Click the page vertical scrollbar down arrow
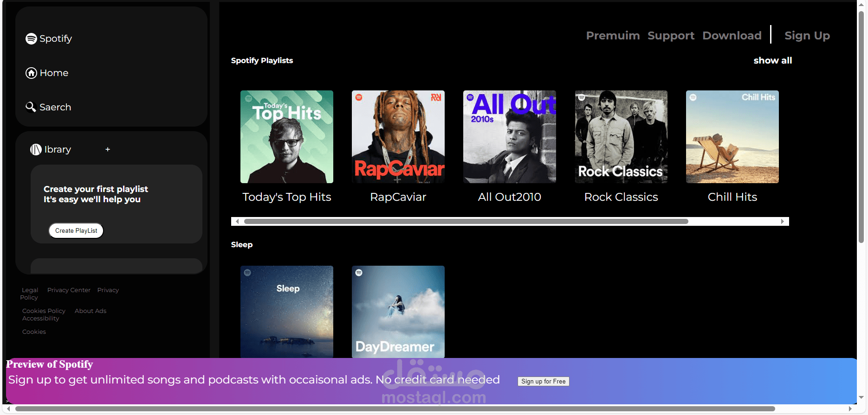Image resolution: width=868 pixels, height=415 pixels. [x=861, y=397]
